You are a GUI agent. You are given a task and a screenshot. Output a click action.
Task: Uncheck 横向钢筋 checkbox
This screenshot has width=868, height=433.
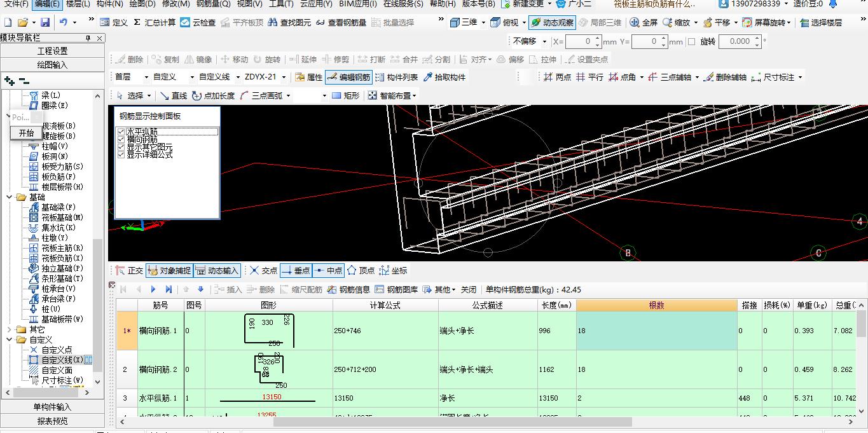coord(121,139)
